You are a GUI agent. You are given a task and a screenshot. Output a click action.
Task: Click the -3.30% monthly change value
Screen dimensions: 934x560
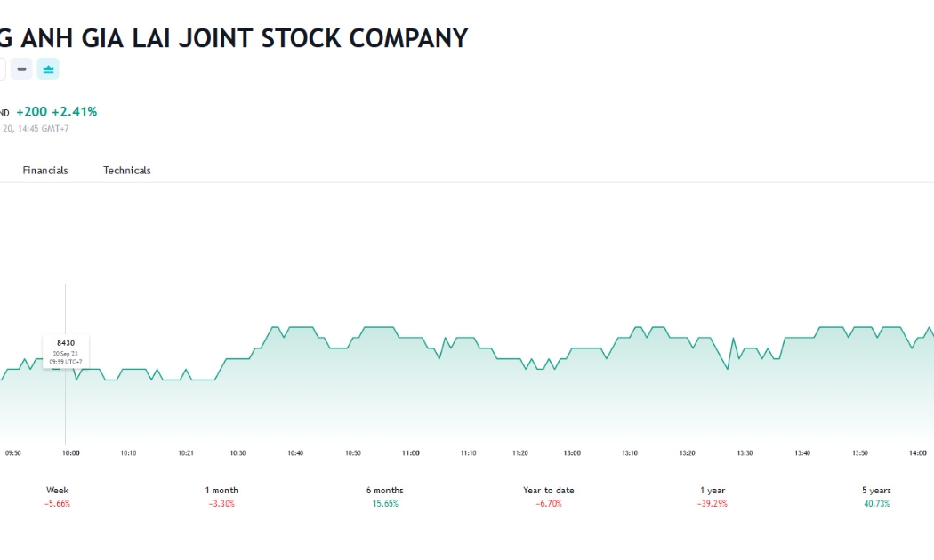pyautogui.click(x=221, y=503)
